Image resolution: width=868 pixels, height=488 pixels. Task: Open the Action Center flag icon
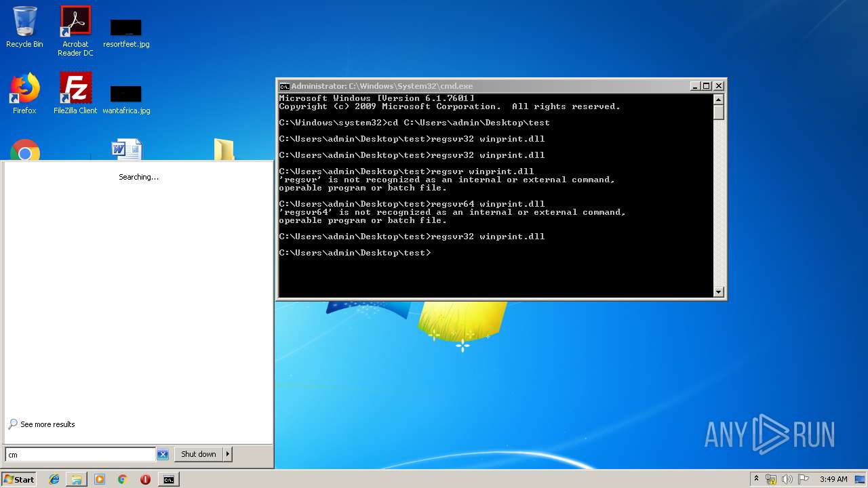[804, 479]
